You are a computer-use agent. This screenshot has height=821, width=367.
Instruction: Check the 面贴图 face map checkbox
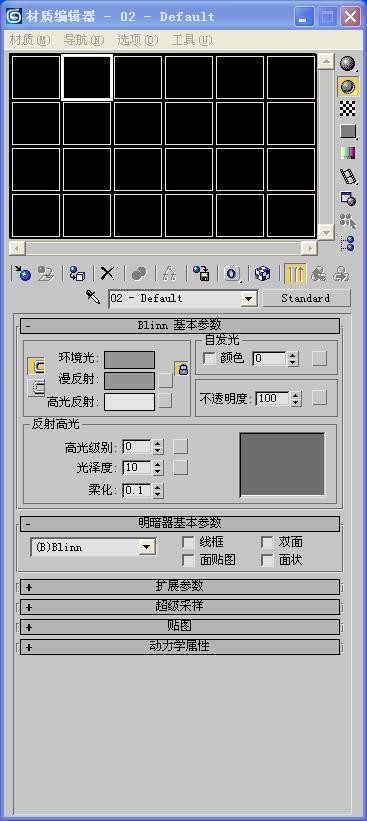(x=188, y=560)
